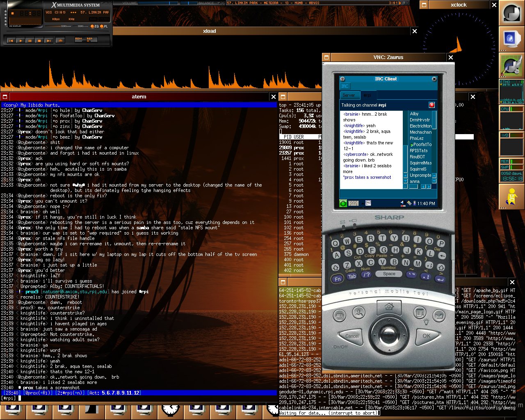The width and height of the screenshot is (525, 420).
Task: Skip to next track in XMMS
Action: coord(49,41)
